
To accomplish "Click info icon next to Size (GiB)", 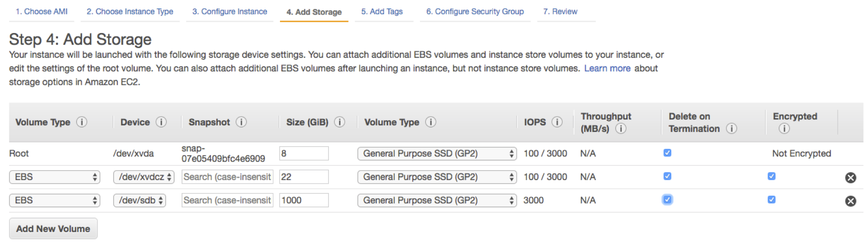I will (340, 122).
